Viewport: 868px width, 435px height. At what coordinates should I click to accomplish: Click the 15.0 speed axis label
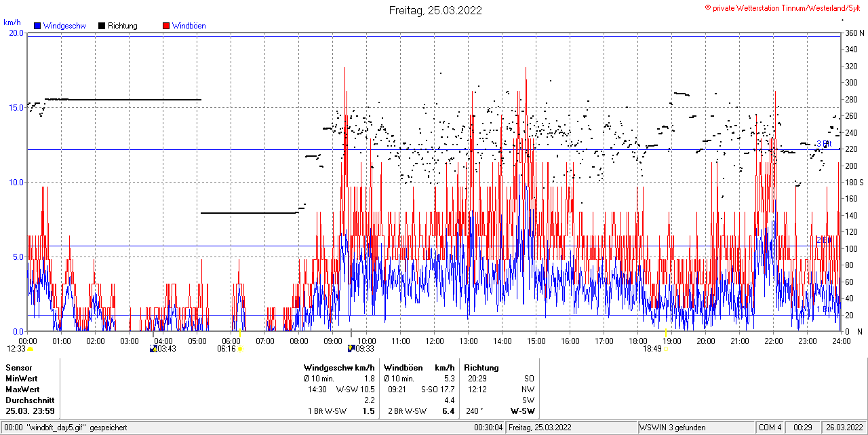pos(16,108)
